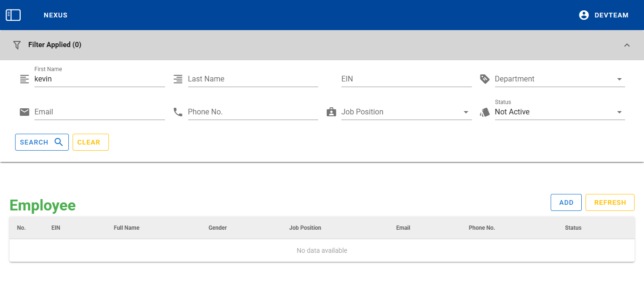644x282 pixels.
Task: Click the ADD employee button
Action: point(566,202)
